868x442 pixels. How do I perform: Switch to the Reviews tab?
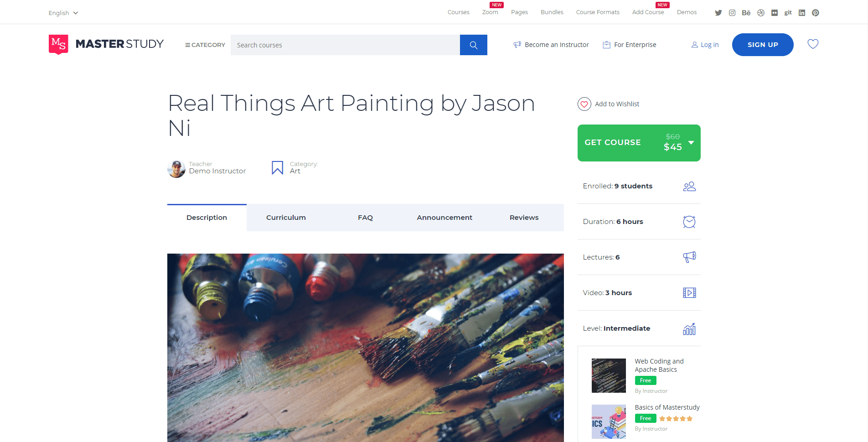[524, 218]
